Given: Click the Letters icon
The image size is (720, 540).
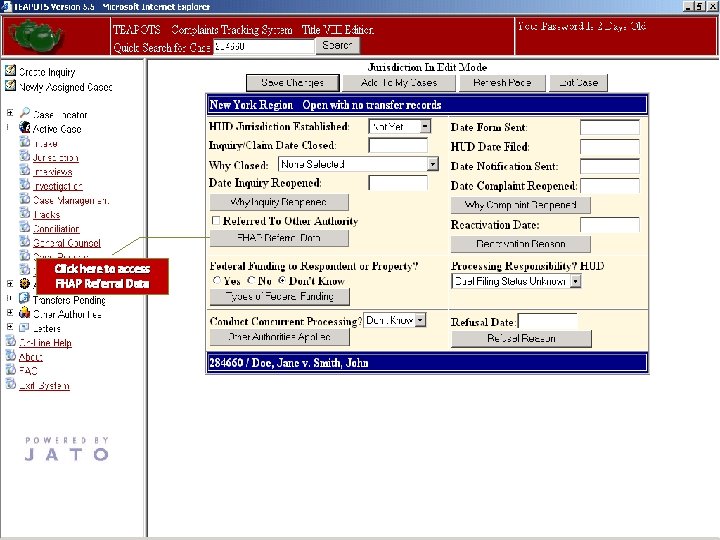Looking at the screenshot, I should point(24,327).
